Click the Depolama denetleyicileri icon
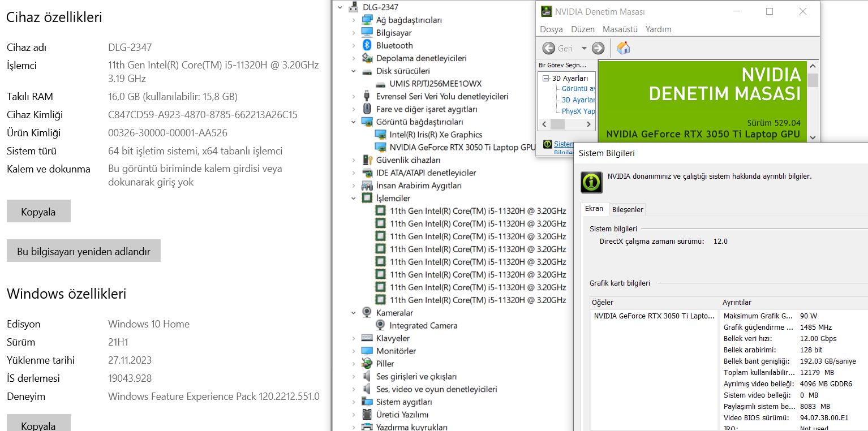Viewport: 868px width, 431px height. coord(367,58)
